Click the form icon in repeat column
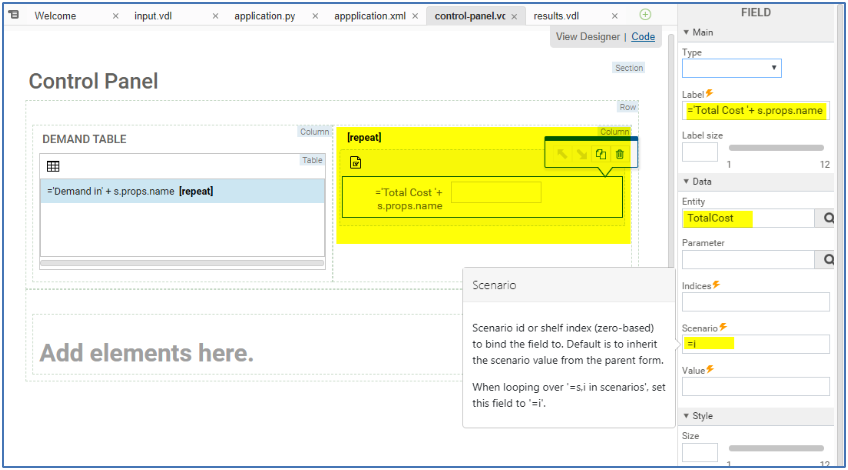Viewport: 848px width, 470px height. click(355, 162)
